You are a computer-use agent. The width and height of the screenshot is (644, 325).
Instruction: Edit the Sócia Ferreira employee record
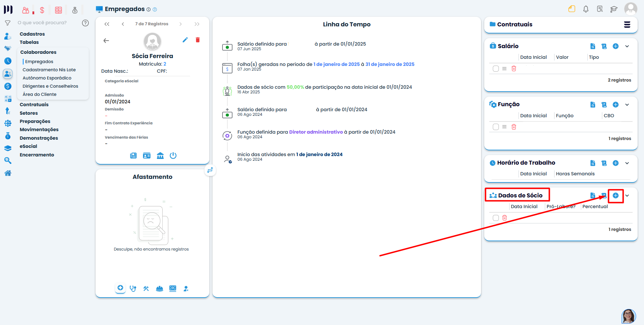pos(185,40)
